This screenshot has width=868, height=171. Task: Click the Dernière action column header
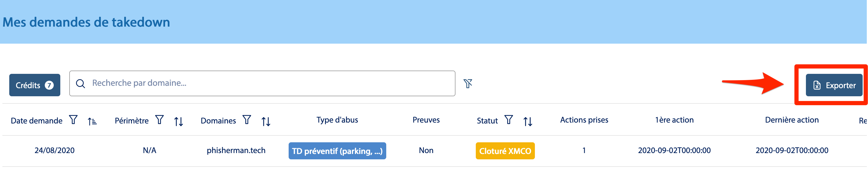(792, 120)
